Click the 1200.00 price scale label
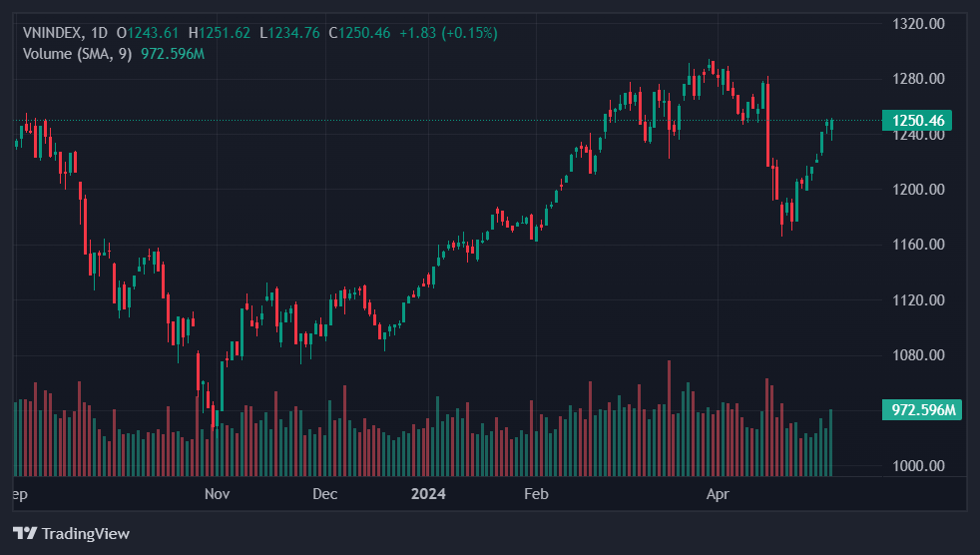 917,190
